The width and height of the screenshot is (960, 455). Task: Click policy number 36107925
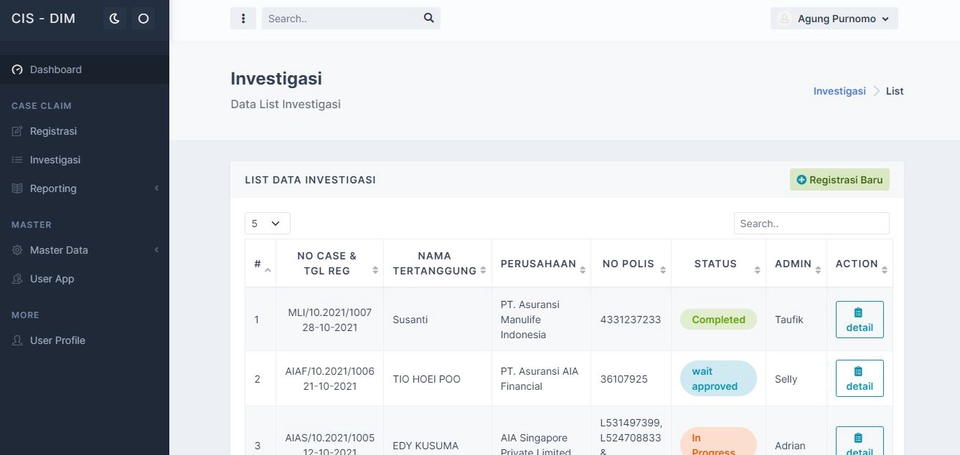[624, 379]
